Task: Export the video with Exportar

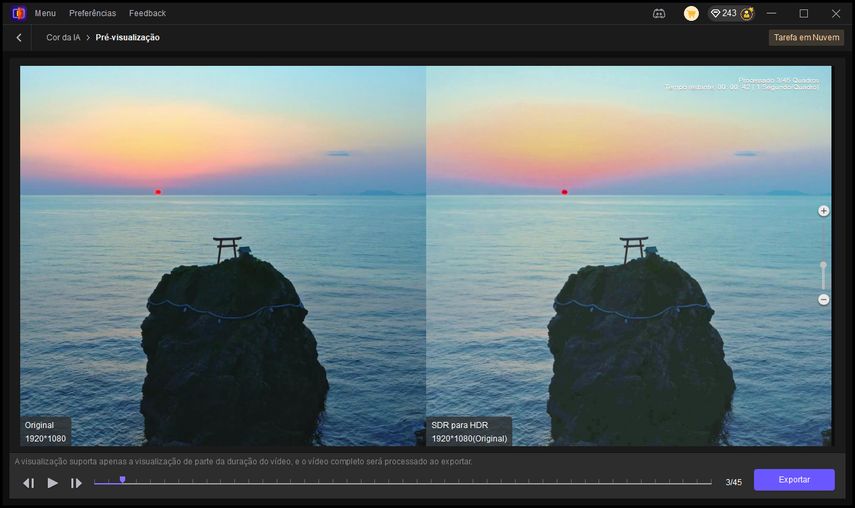Action: 794,480
